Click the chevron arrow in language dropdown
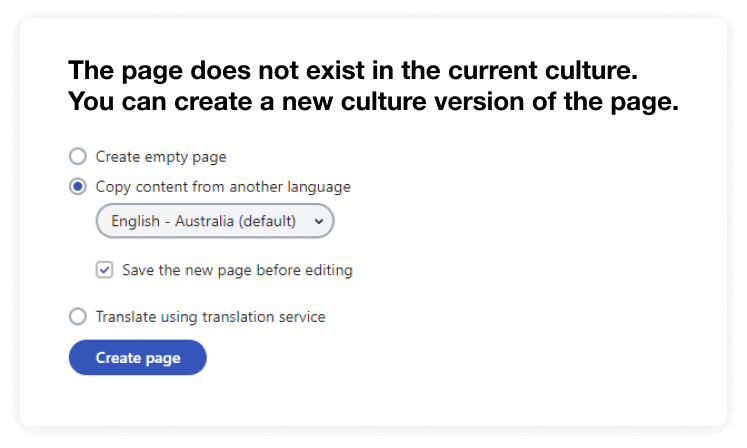Screen dimensions: 747x448 [319, 221]
